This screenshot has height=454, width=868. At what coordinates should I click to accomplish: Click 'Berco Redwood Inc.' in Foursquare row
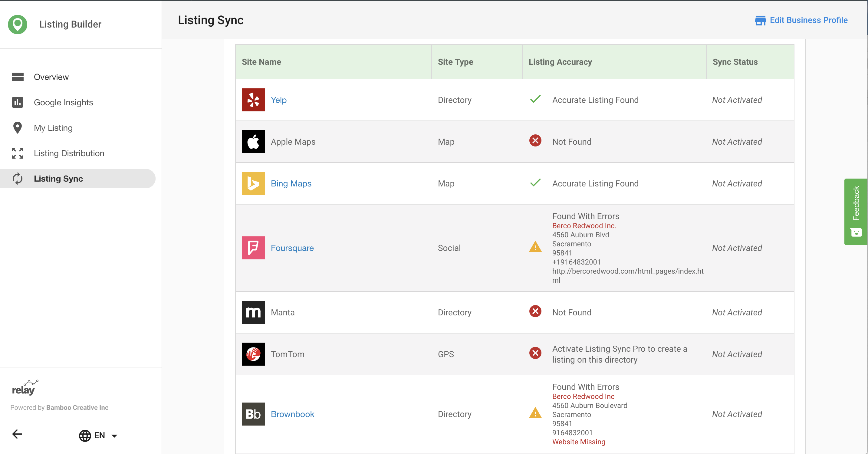[x=584, y=226]
